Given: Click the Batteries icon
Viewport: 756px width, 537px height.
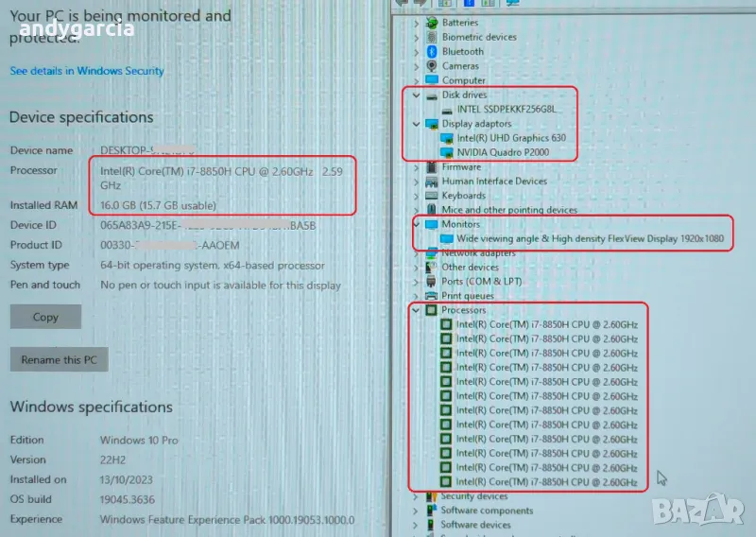Looking at the screenshot, I should point(432,23).
